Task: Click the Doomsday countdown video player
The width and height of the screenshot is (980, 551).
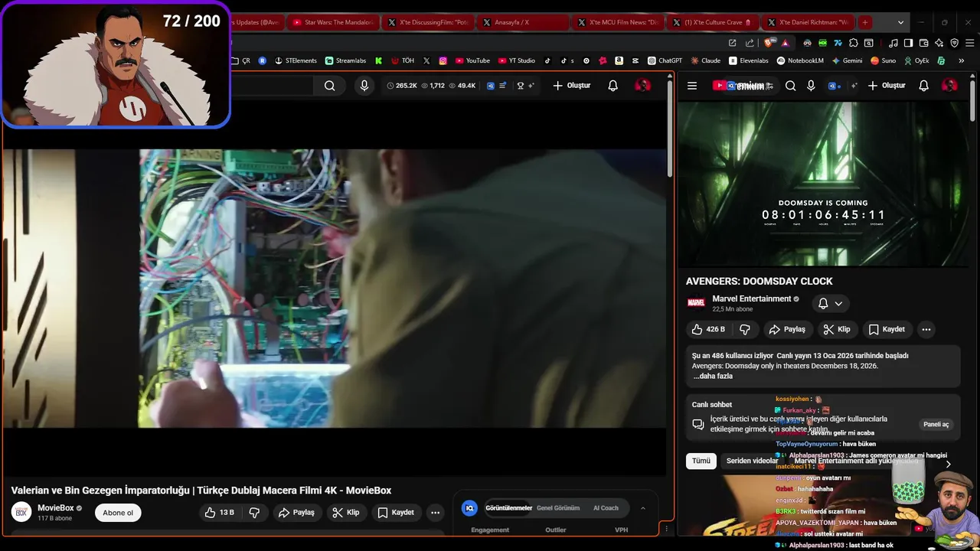Action: [823, 184]
